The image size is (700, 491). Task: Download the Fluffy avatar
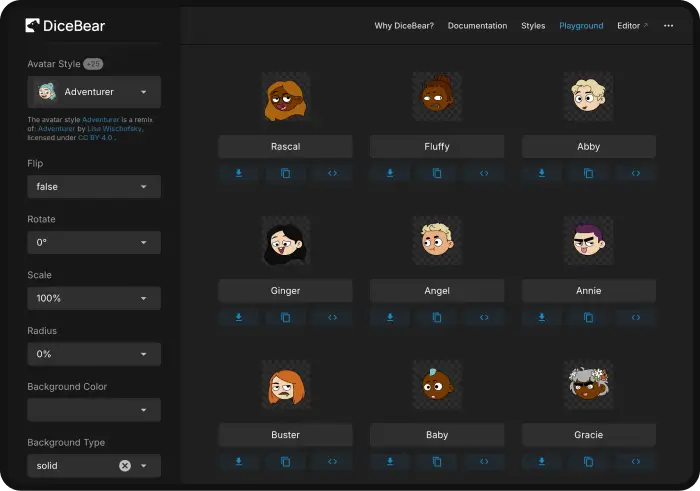[390, 173]
